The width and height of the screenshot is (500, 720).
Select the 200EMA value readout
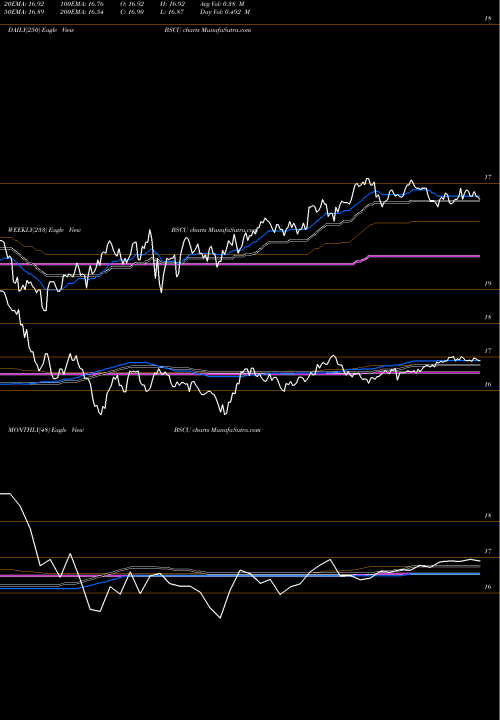(x=84, y=12)
